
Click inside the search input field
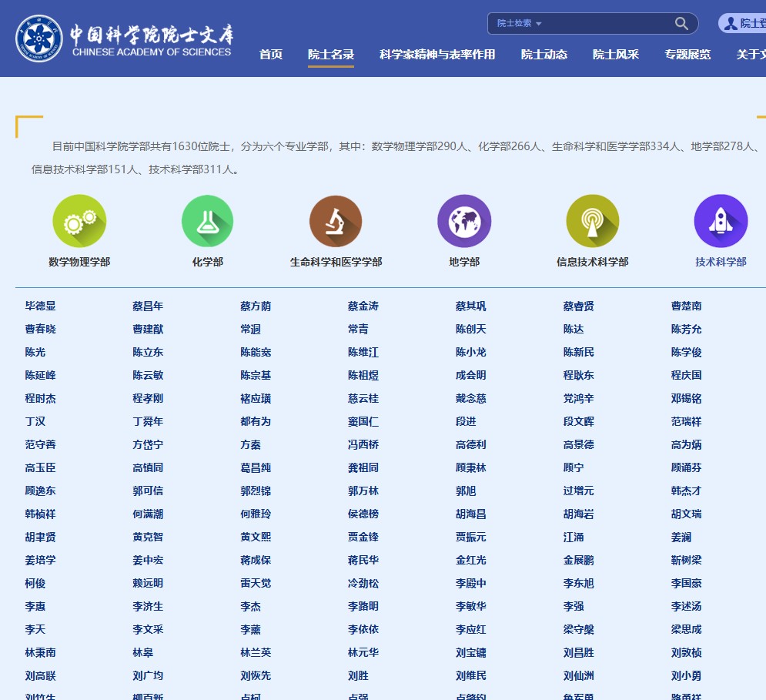[608, 23]
